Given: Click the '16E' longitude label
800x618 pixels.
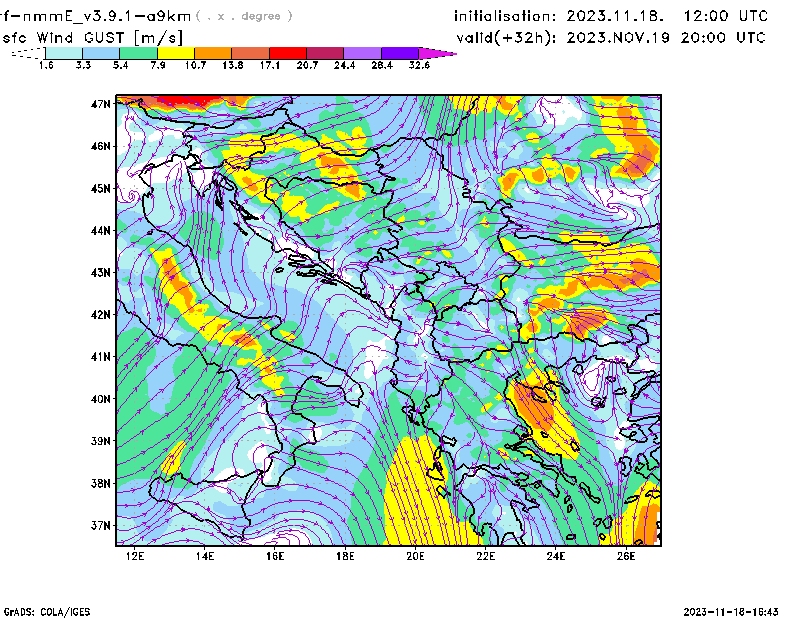Looking at the screenshot, I should [275, 556].
